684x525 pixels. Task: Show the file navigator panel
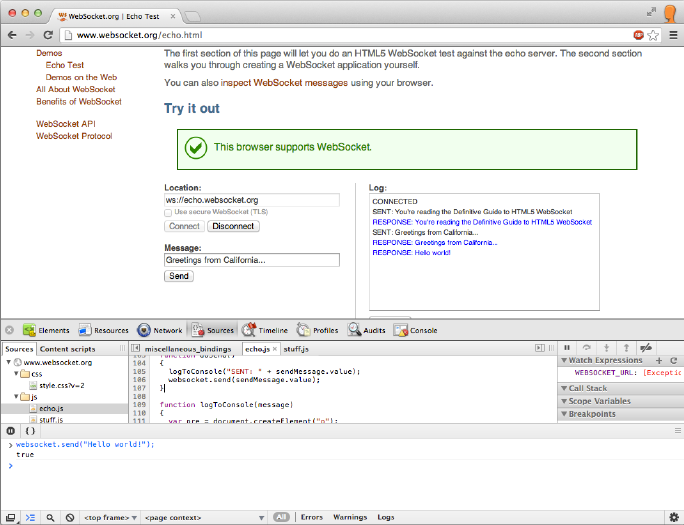click(x=136, y=348)
